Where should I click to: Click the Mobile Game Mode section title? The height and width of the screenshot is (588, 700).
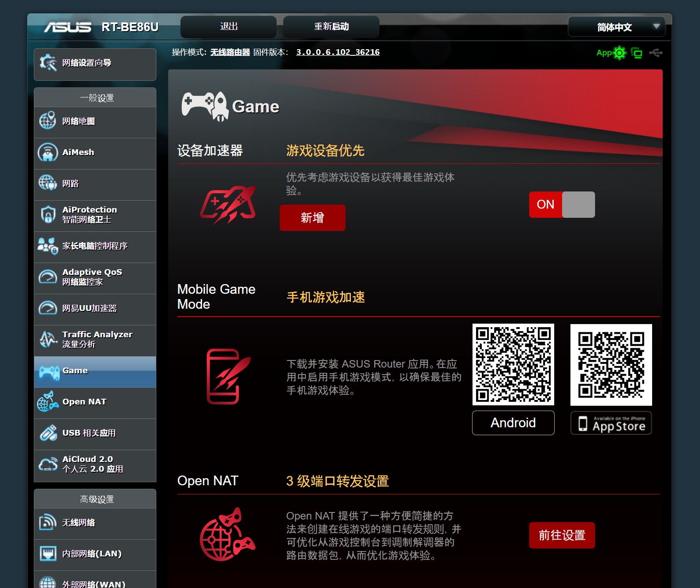(216, 297)
